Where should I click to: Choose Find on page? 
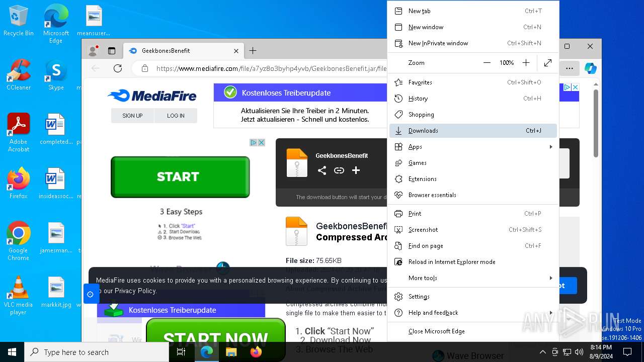click(x=473, y=246)
